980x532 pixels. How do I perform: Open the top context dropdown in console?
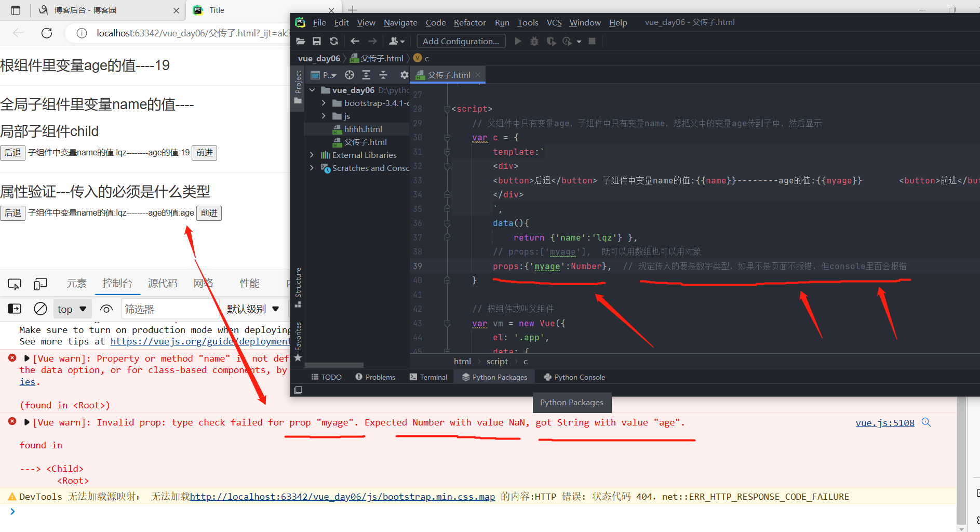tap(72, 309)
